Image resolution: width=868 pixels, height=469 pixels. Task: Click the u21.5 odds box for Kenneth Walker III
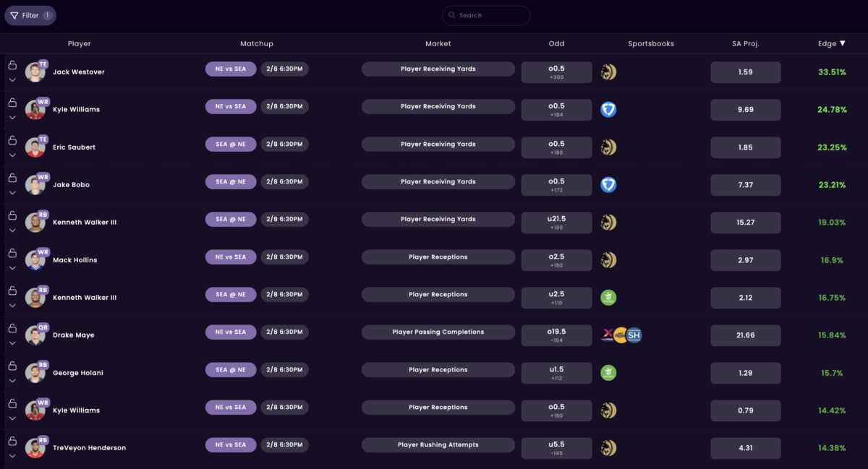pos(556,223)
